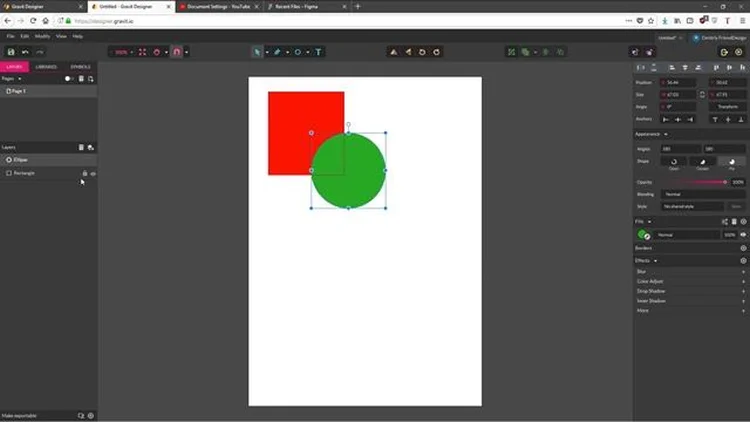Toggle the magnet Snapping icon

(x=177, y=52)
